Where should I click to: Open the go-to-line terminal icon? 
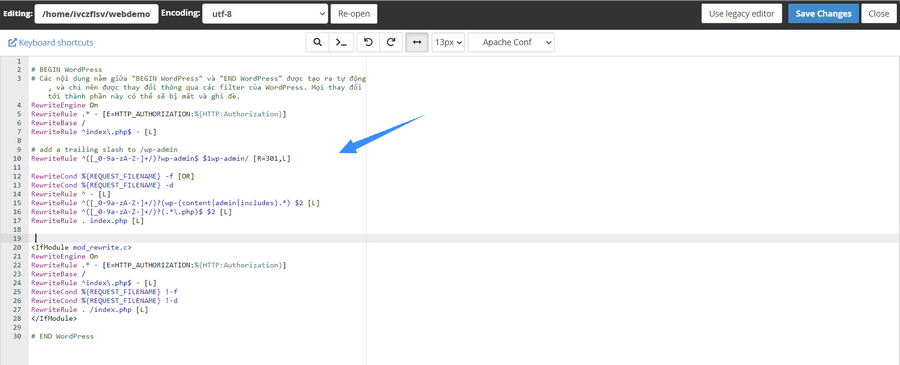pos(341,42)
